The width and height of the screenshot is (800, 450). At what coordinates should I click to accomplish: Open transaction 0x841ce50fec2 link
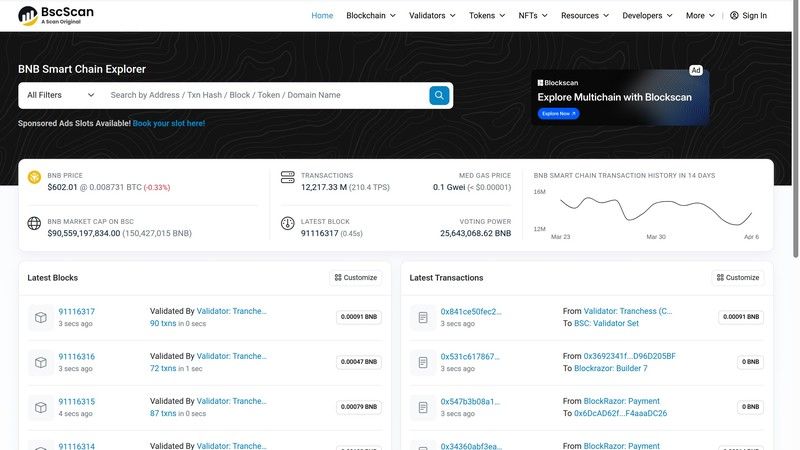(471, 312)
